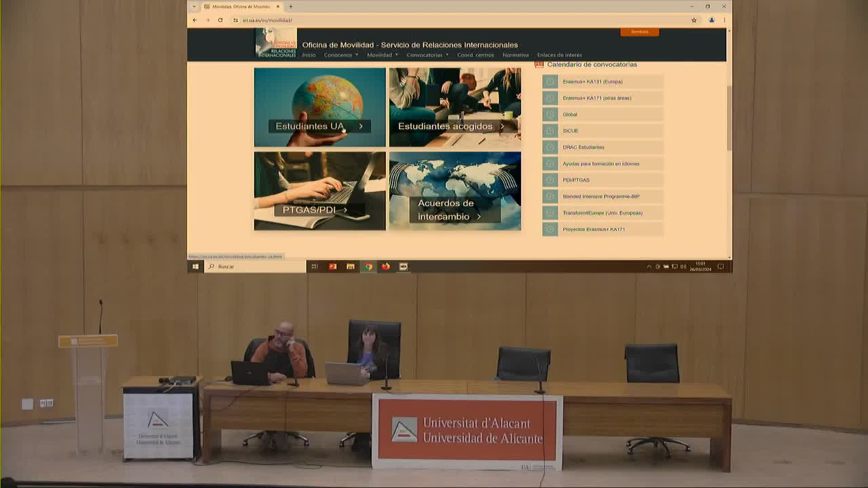Open the Erasmus+ KA131 (Europa) link
The height and width of the screenshot is (488, 868).
(592, 82)
